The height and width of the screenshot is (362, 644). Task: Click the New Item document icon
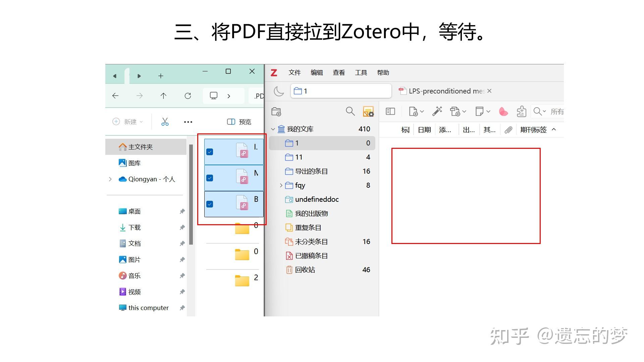pos(414,111)
